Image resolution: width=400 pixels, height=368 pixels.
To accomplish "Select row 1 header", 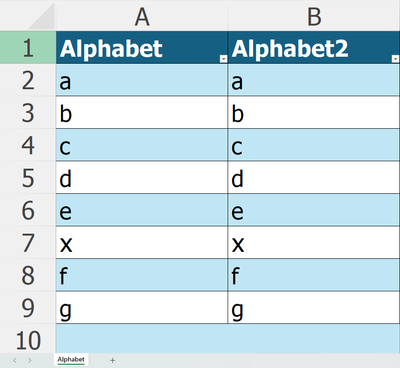I will tap(28, 47).
